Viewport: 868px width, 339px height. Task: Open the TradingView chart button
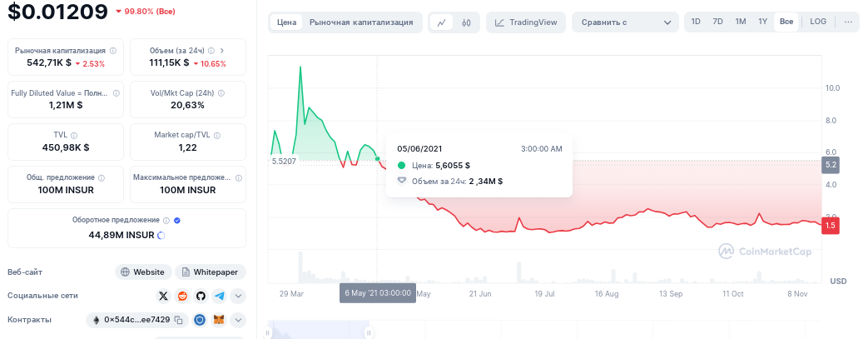coord(526,22)
